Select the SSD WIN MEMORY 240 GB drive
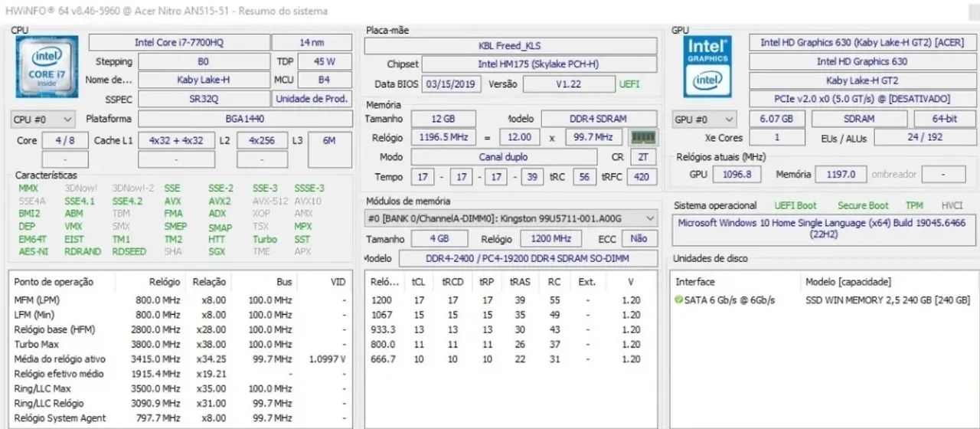The height and width of the screenshot is (429, 980). coord(887,300)
